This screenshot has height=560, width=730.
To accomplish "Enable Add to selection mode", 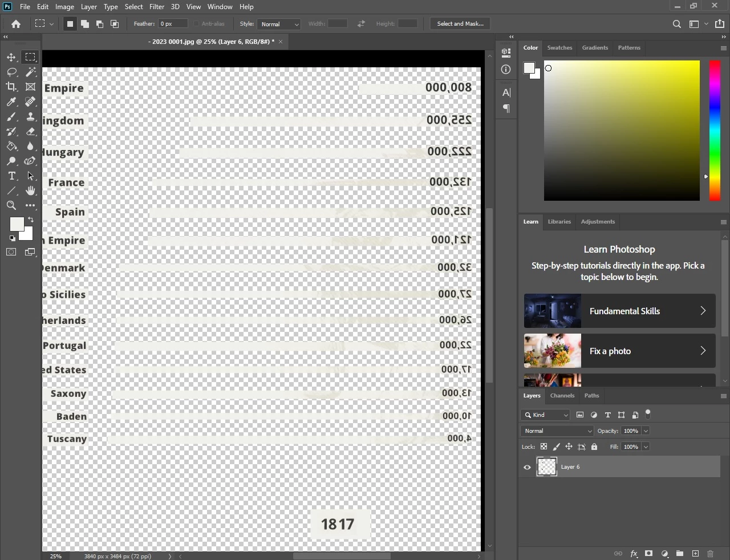I will [85, 24].
